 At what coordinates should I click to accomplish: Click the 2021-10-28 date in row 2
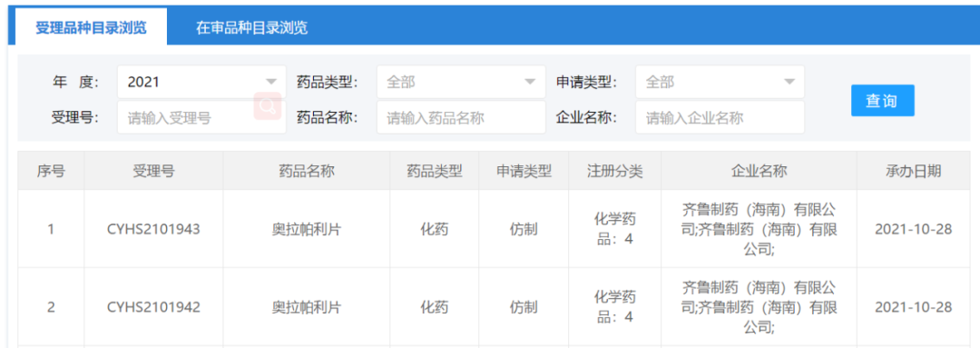(913, 307)
